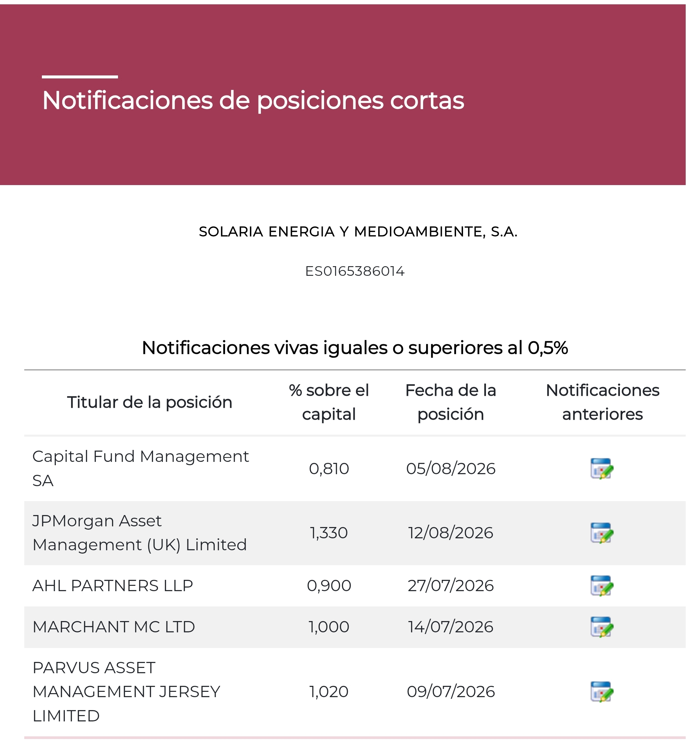Click the Notificaciones de posiciones cortas heading
Screen dimensions: 700x742
pyautogui.click(x=253, y=100)
